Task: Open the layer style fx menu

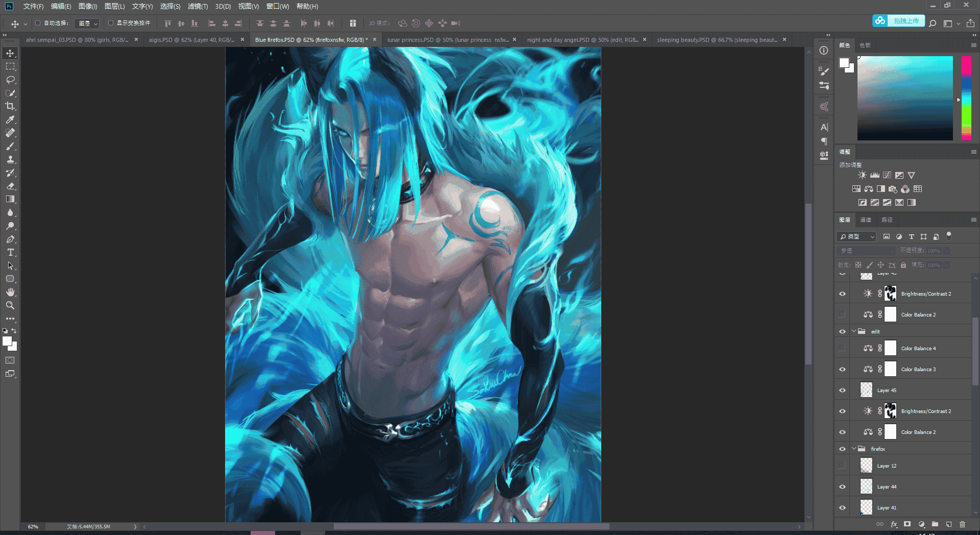Action: coord(894,524)
